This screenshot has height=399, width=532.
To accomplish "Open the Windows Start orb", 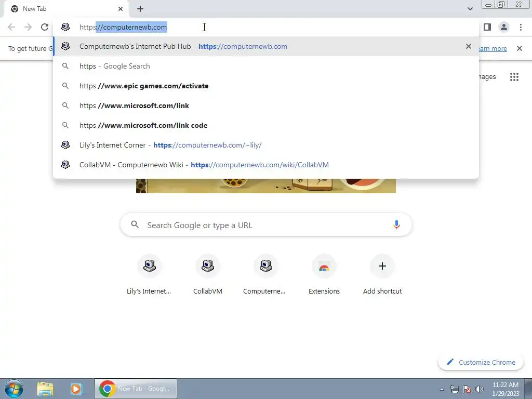I will (x=14, y=389).
